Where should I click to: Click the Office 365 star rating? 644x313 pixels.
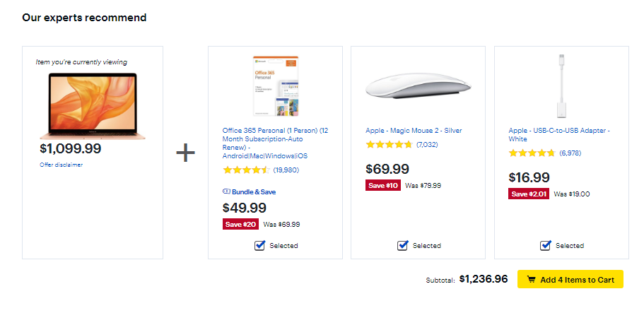(246, 170)
